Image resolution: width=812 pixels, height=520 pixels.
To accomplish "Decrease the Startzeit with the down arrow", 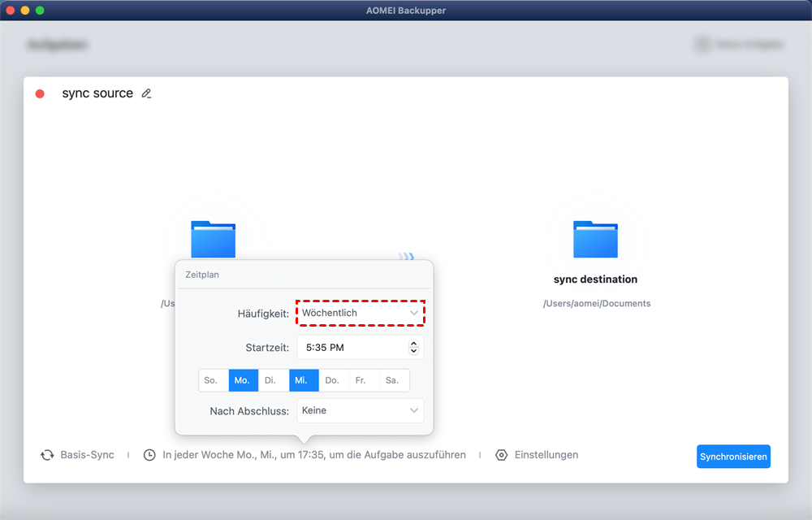I will (x=413, y=351).
